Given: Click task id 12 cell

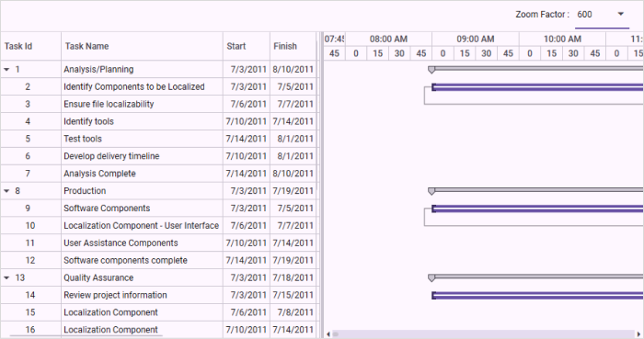Looking at the screenshot, I should [x=30, y=260].
